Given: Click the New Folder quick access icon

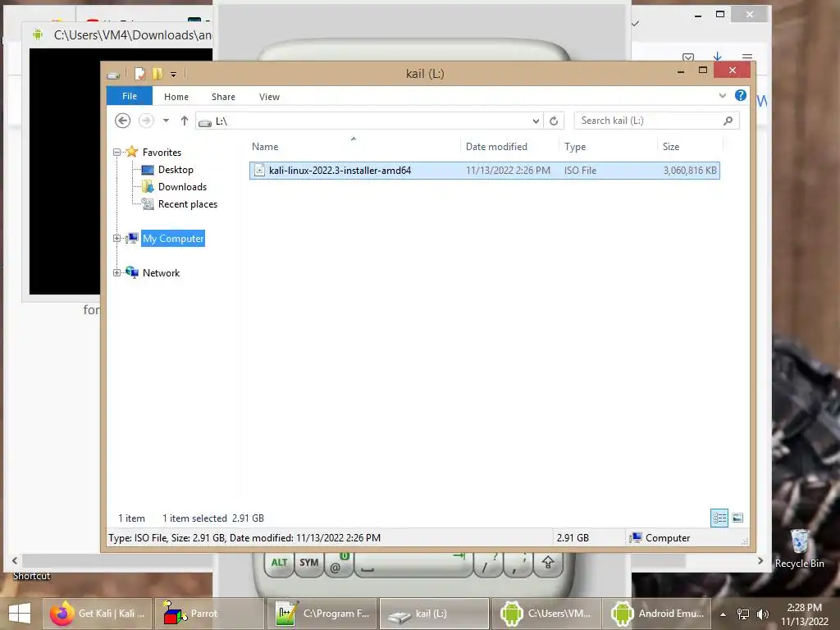Looking at the screenshot, I should [157, 74].
